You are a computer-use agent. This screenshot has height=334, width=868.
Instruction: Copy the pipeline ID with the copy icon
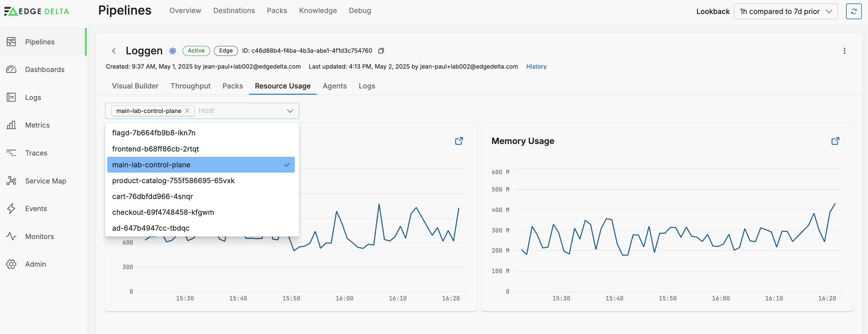point(381,51)
